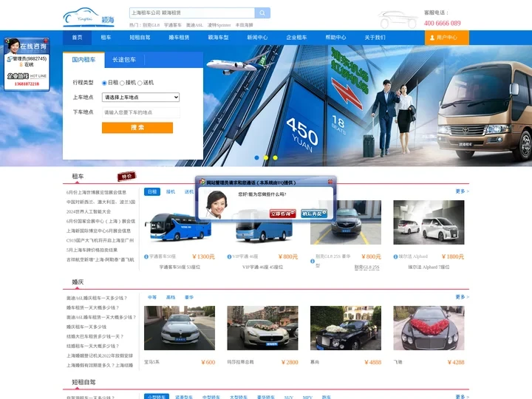Click the info icon beside 宇通客车50座
This screenshot has width=532, height=399.
point(146,256)
